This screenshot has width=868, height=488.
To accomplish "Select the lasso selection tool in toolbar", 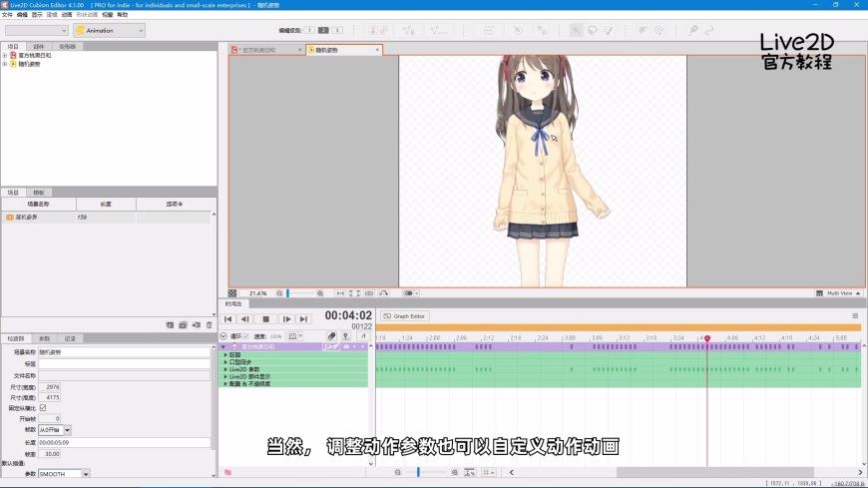I will click(593, 31).
